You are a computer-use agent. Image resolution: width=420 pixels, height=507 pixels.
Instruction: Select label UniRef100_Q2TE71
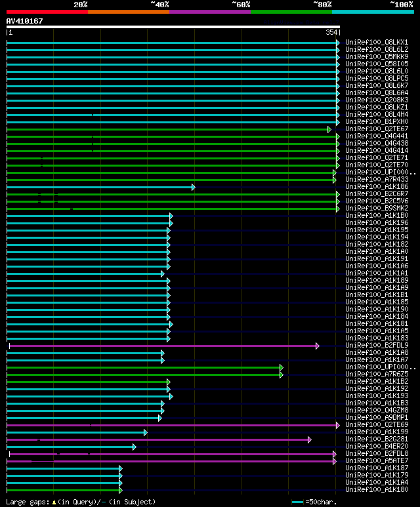[377, 158]
